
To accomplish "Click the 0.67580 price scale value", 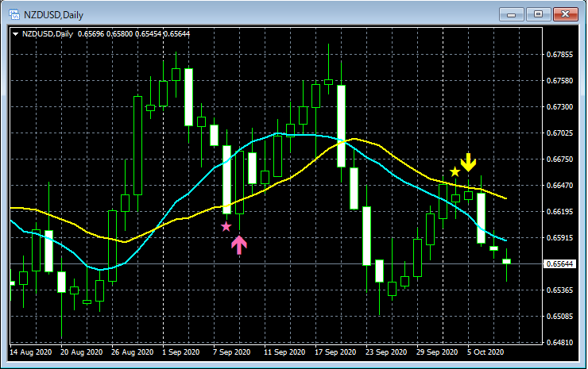I will pyautogui.click(x=559, y=81).
